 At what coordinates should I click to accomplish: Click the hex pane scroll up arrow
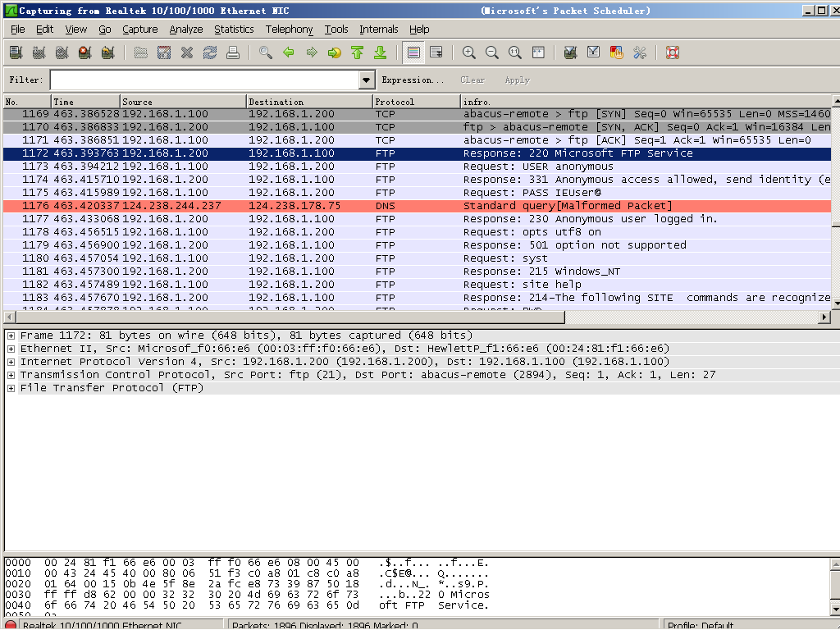pos(836,564)
